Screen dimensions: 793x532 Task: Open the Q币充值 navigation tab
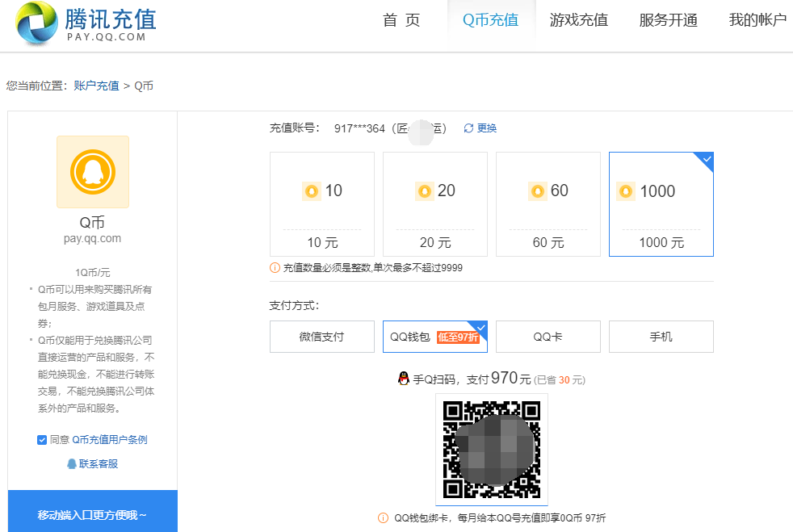pyautogui.click(x=491, y=20)
